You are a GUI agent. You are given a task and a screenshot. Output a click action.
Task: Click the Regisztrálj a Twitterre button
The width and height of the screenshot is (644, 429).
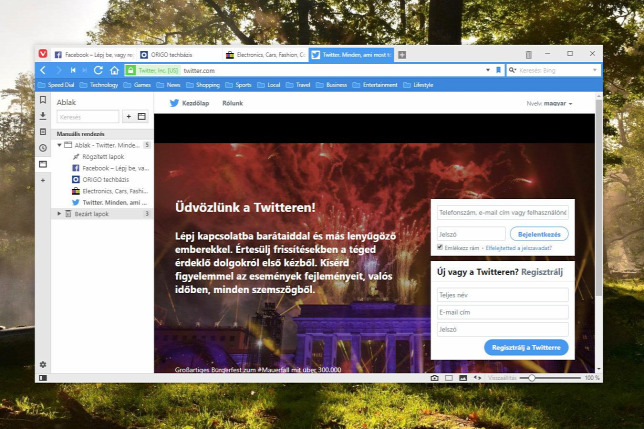tap(526, 347)
